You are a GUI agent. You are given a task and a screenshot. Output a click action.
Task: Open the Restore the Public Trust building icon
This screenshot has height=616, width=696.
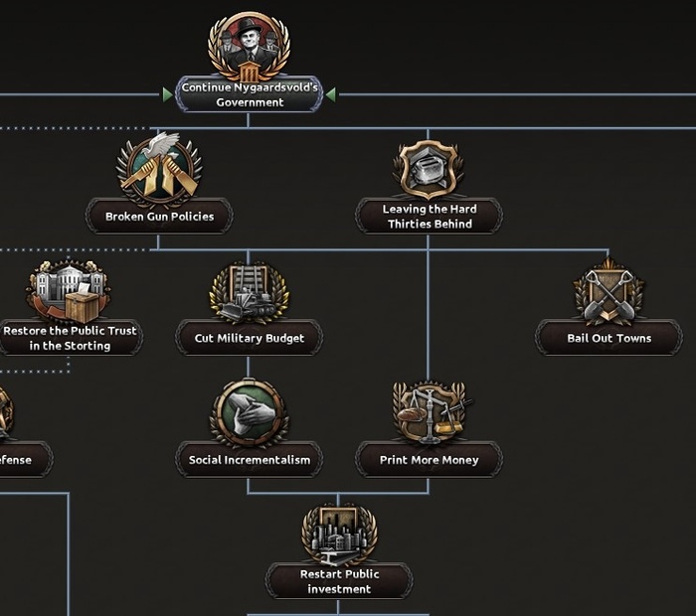tap(69, 290)
